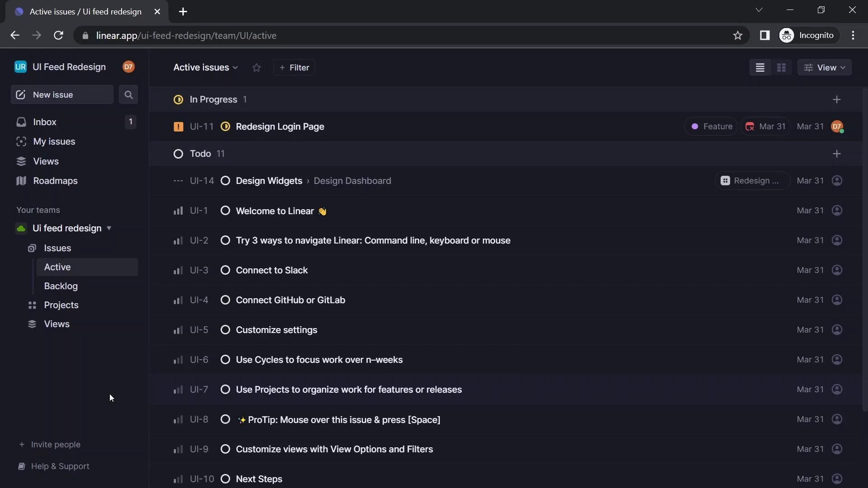Click the issue list vertical scrollbar

pos(865,249)
